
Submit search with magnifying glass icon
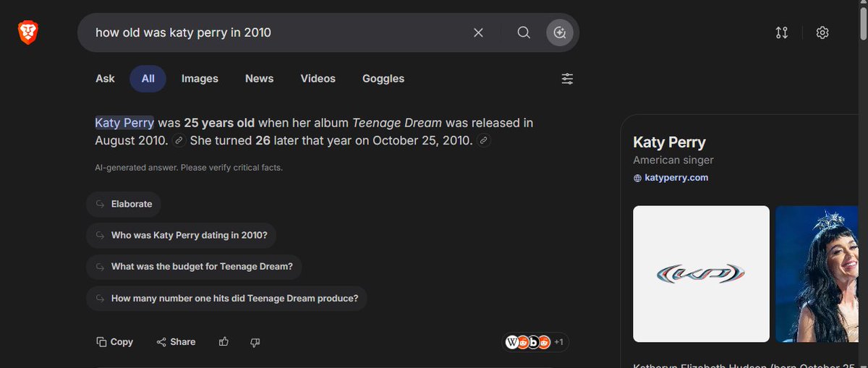[524, 33]
